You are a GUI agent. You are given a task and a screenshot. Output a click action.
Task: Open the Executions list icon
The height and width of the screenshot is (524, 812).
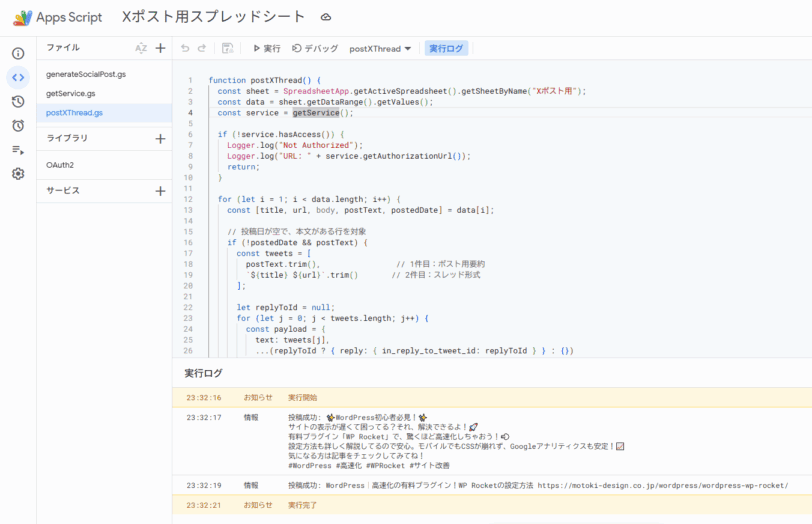[x=18, y=150]
